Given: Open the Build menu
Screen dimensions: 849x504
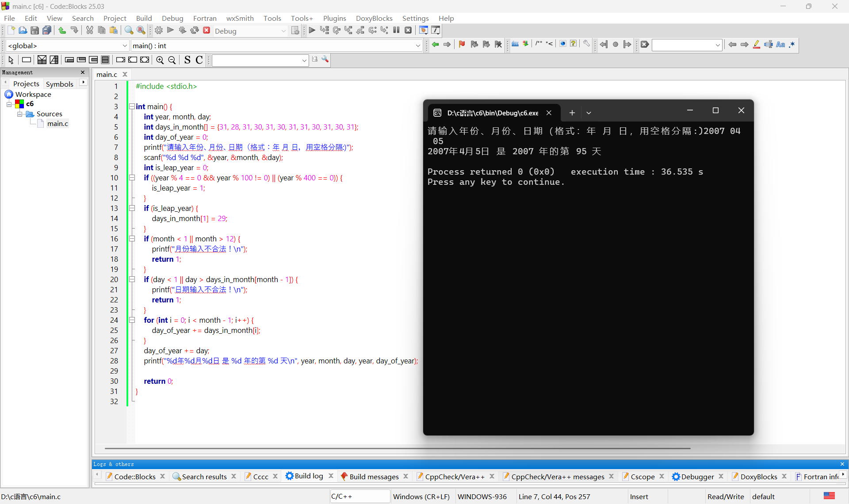Looking at the screenshot, I should (144, 18).
